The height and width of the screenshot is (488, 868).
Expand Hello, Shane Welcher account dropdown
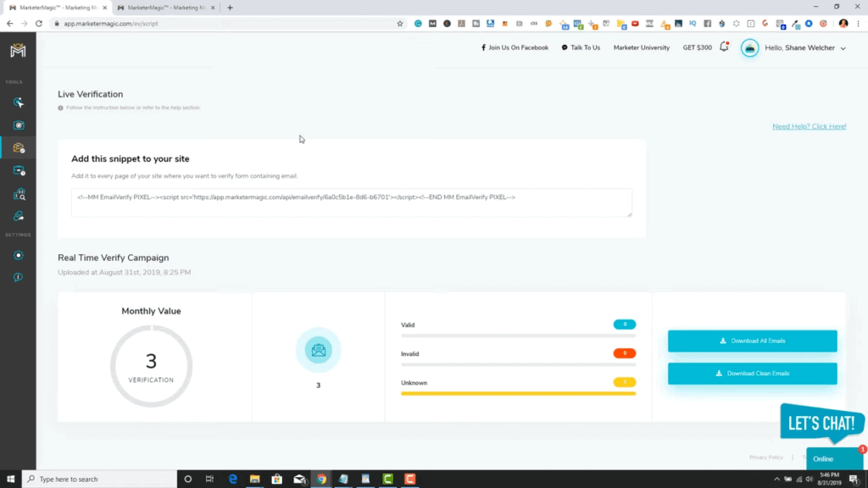coord(805,48)
